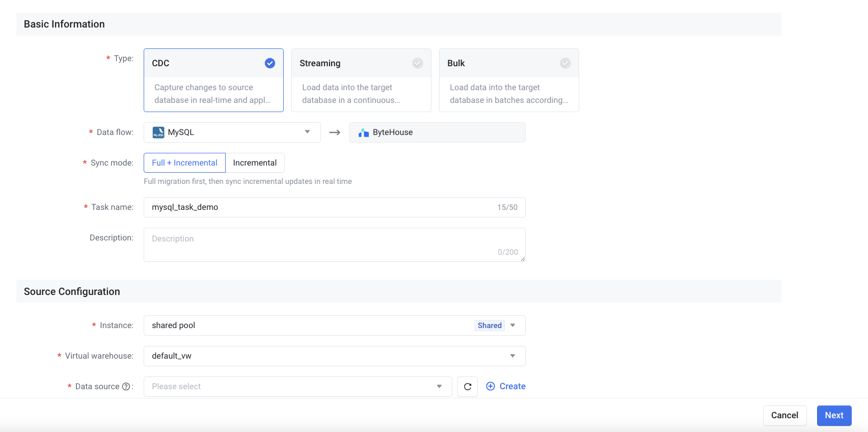
Task: Expand the Virtual warehouse default_vw dropdown
Action: point(334,356)
